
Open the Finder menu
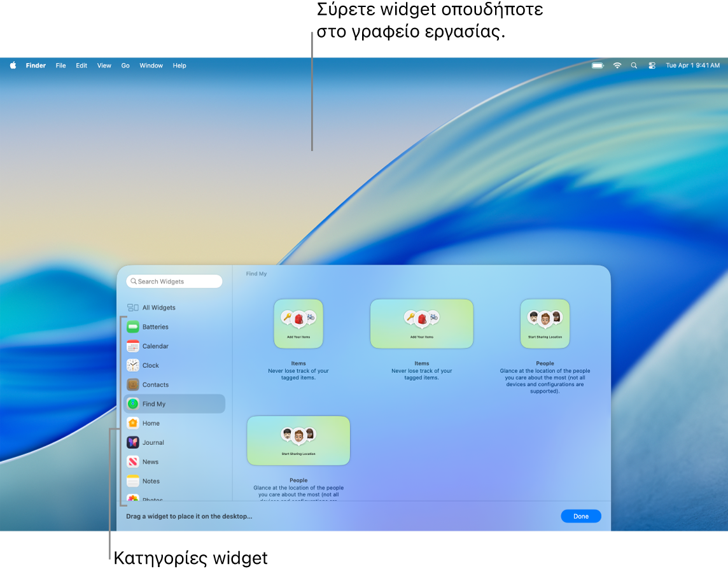[x=36, y=65]
